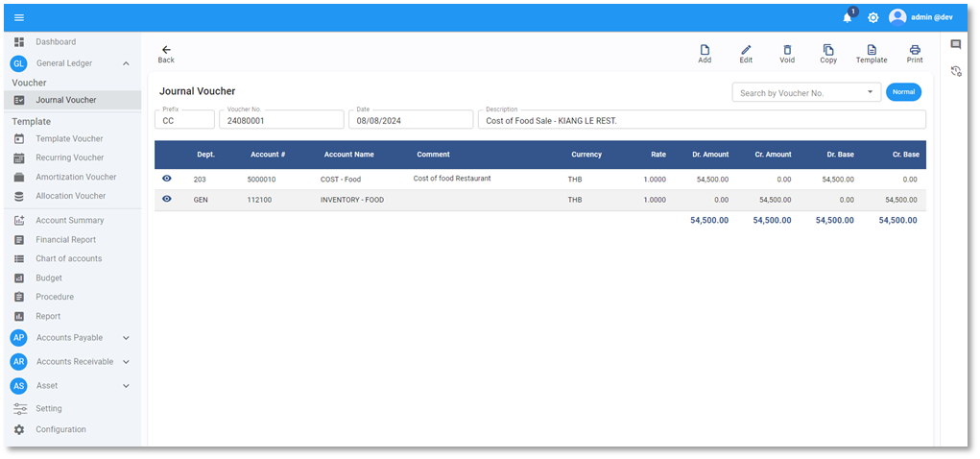Click the Normal status button

[x=903, y=92]
